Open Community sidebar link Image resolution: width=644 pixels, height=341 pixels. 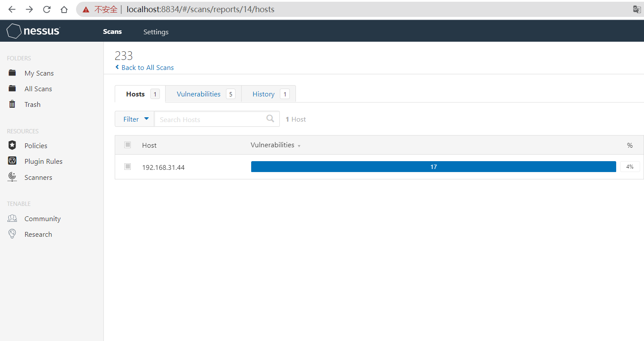tap(43, 219)
